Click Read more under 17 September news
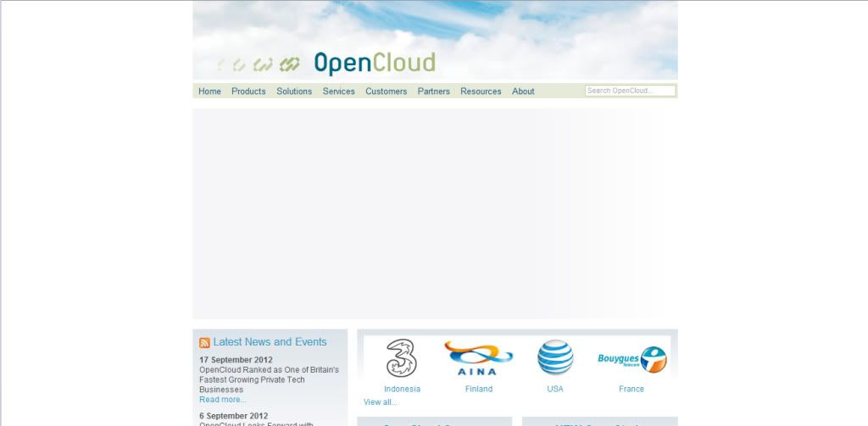868x426 pixels. pyautogui.click(x=223, y=400)
